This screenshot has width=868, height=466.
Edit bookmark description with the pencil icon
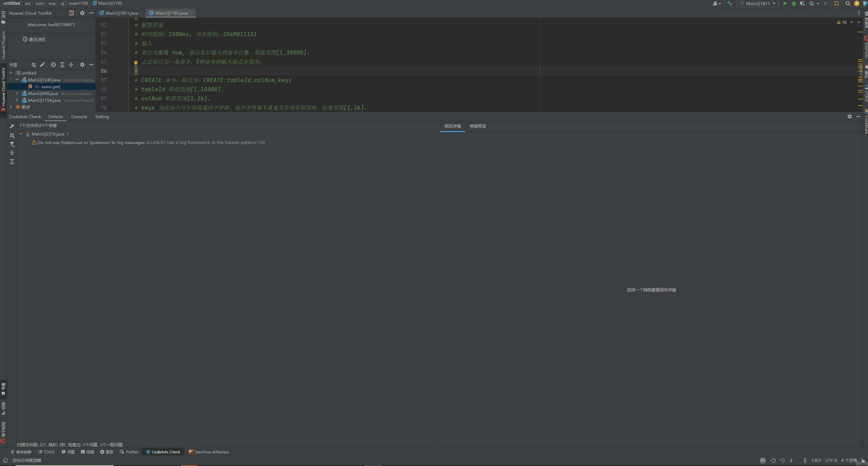tap(42, 65)
